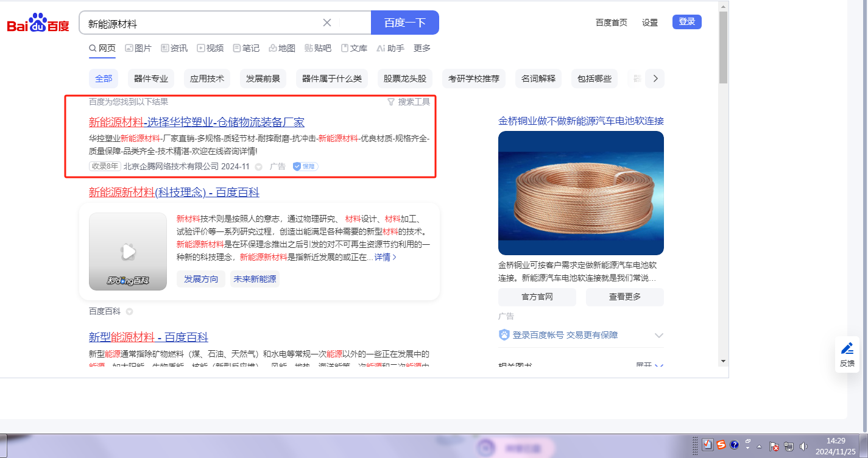The width and height of the screenshot is (868, 458).
Task: Open the 华控塑业 ad result title
Action: (x=197, y=122)
